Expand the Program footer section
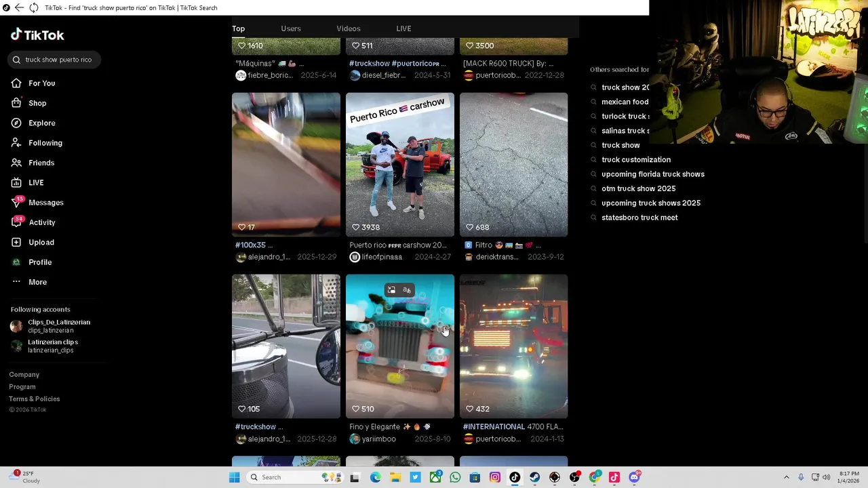 [22, 387]
